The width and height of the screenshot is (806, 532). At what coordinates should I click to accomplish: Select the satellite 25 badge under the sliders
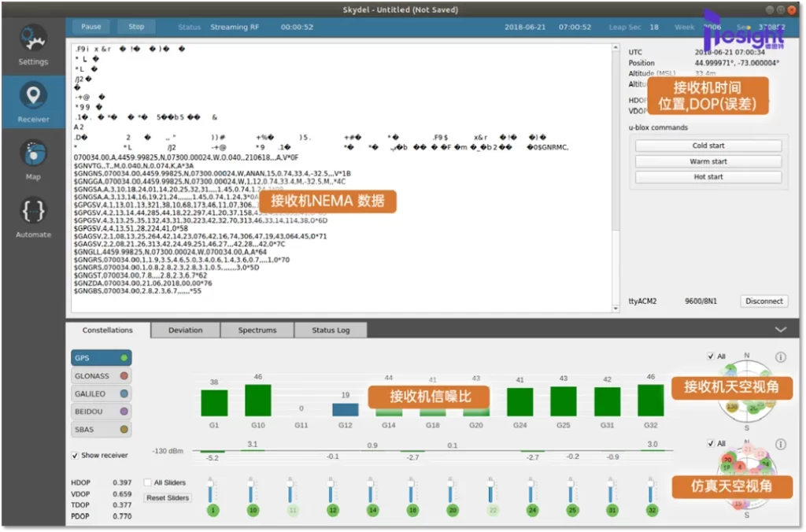572,510
